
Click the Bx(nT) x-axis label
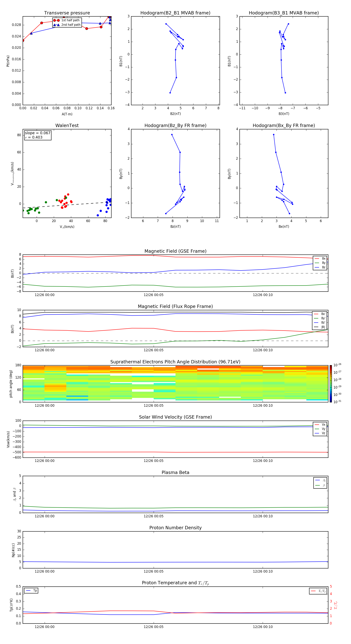[284, 227]
